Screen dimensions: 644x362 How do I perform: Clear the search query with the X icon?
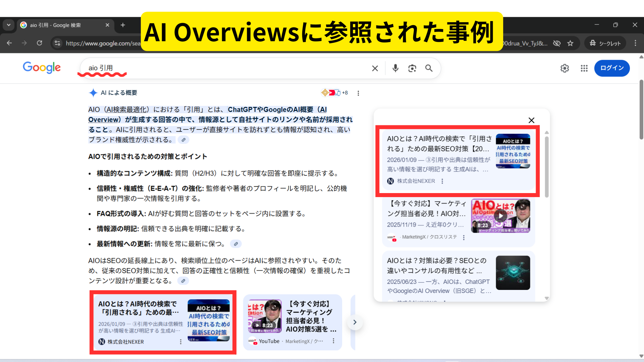(x=375, y=68)
